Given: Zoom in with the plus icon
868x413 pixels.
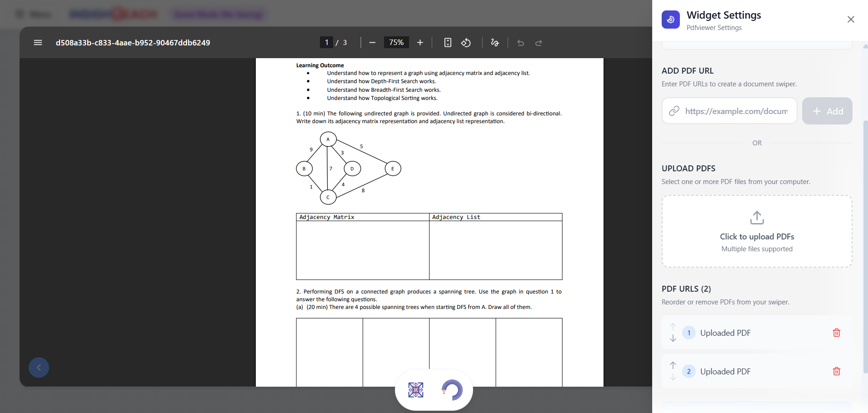Looking at the screenshot, I should [420, 43].
